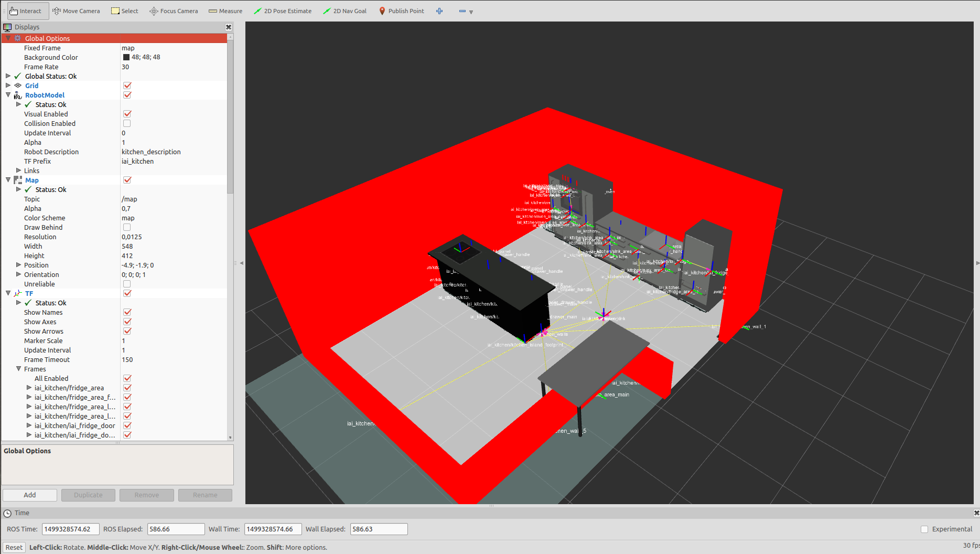Toggle the Grid display checkbox
980x554 pixels.
coord(127,86)
